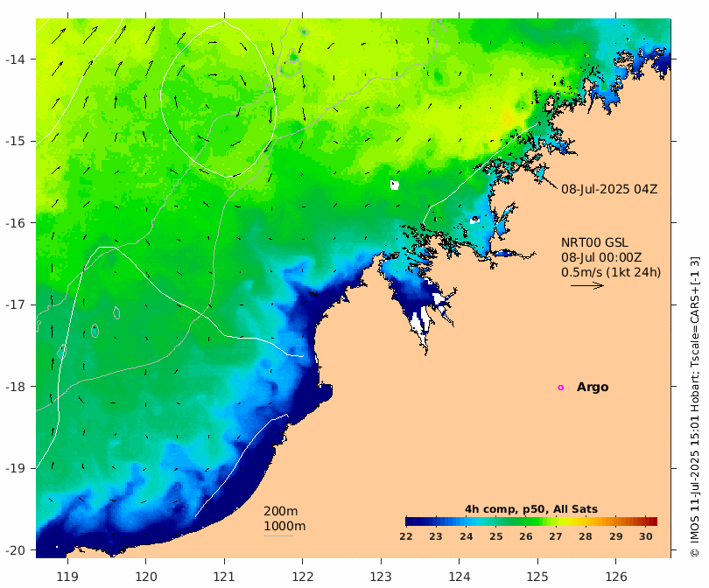Click the 'Argo' legend label
Screen dimensions: 709x588
[x=593, y=388]
